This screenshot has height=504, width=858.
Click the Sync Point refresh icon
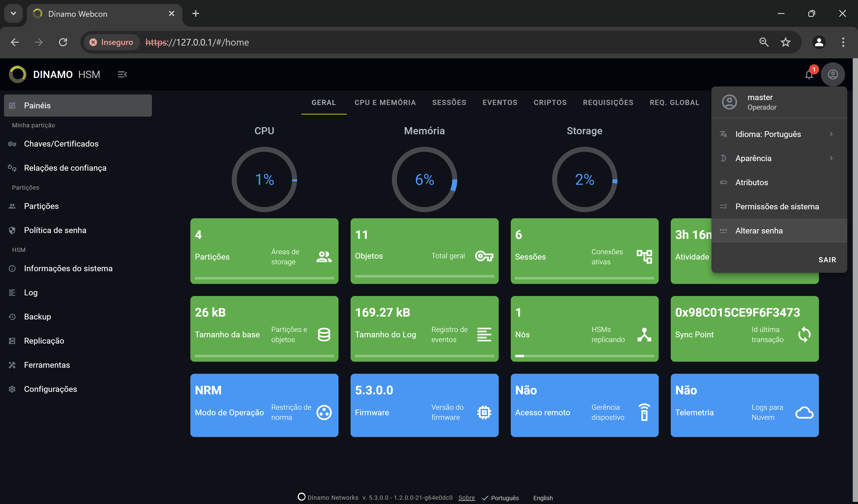804,334
